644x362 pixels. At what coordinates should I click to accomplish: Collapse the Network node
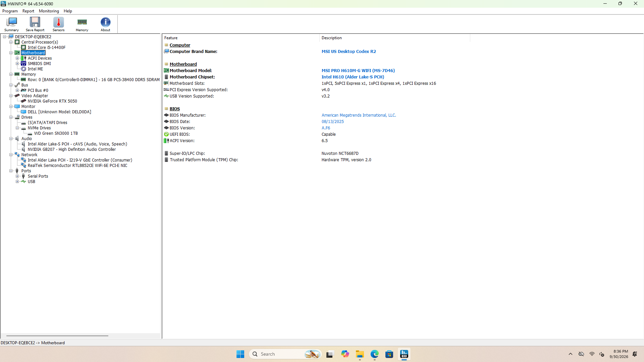click(11, 155)
